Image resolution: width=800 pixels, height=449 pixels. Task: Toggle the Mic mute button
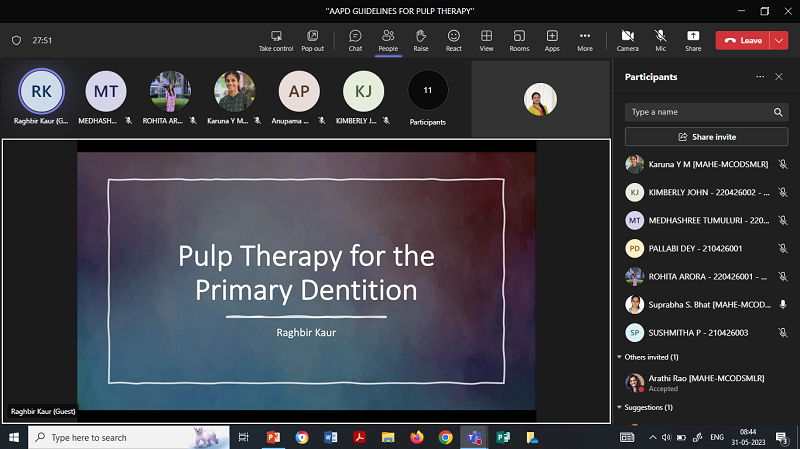661,40
